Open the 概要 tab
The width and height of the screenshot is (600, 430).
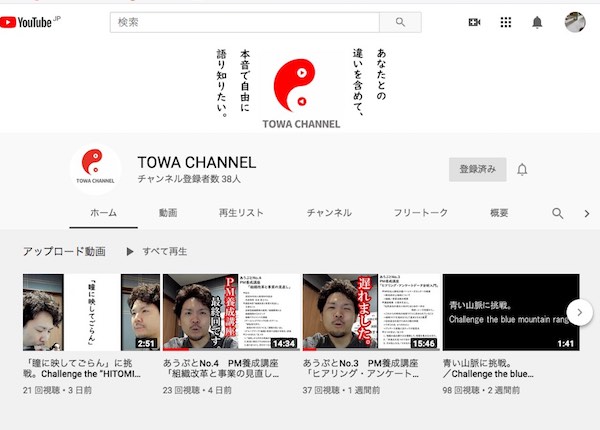[499, 213]
